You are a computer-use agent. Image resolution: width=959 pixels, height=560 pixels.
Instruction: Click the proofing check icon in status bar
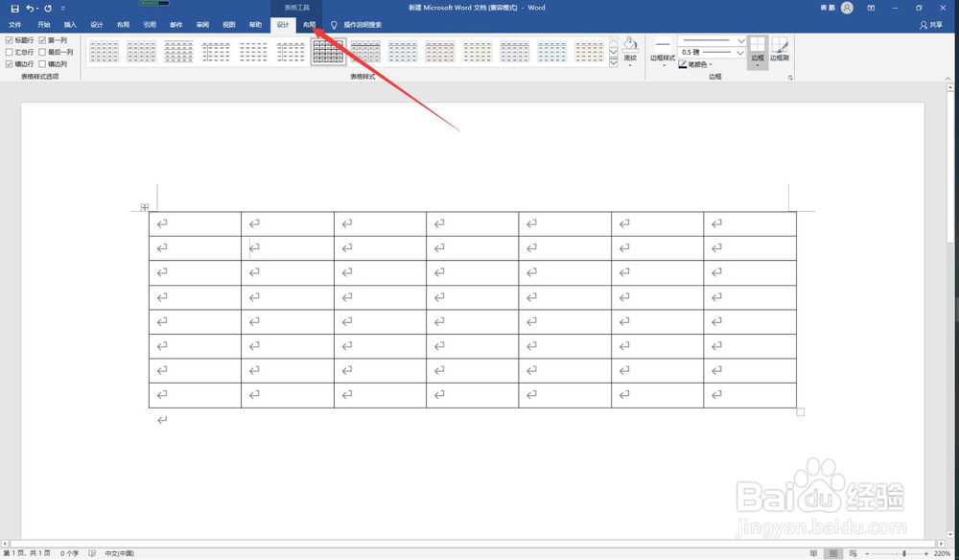pos(92,553)
